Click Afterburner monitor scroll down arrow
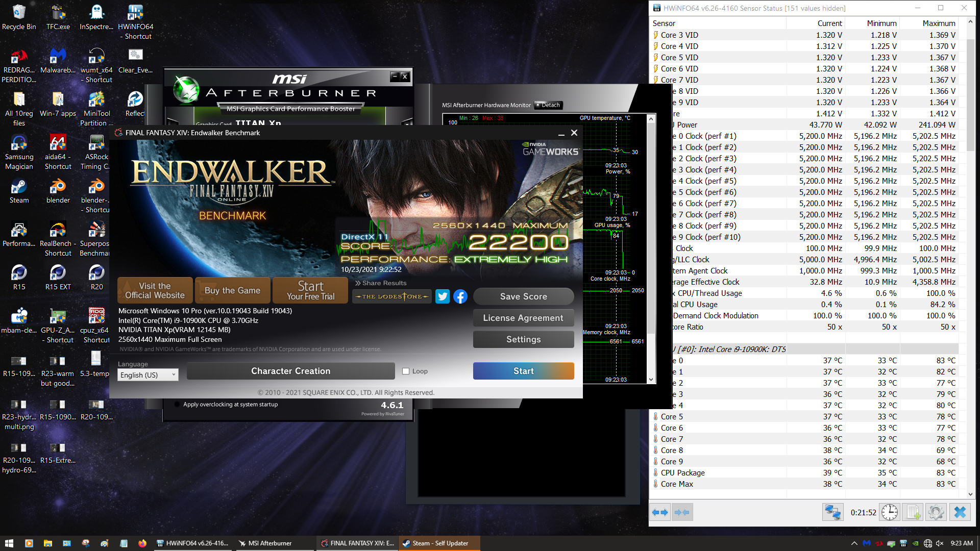Screen dimensions: 980x551 tap(651, 380)
